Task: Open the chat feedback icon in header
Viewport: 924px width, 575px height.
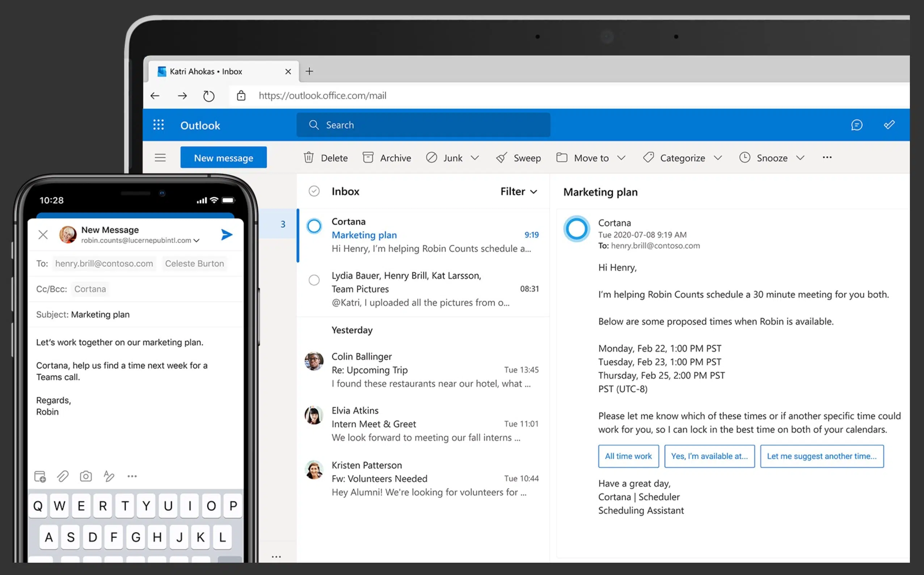Action: tap(856, 125)
